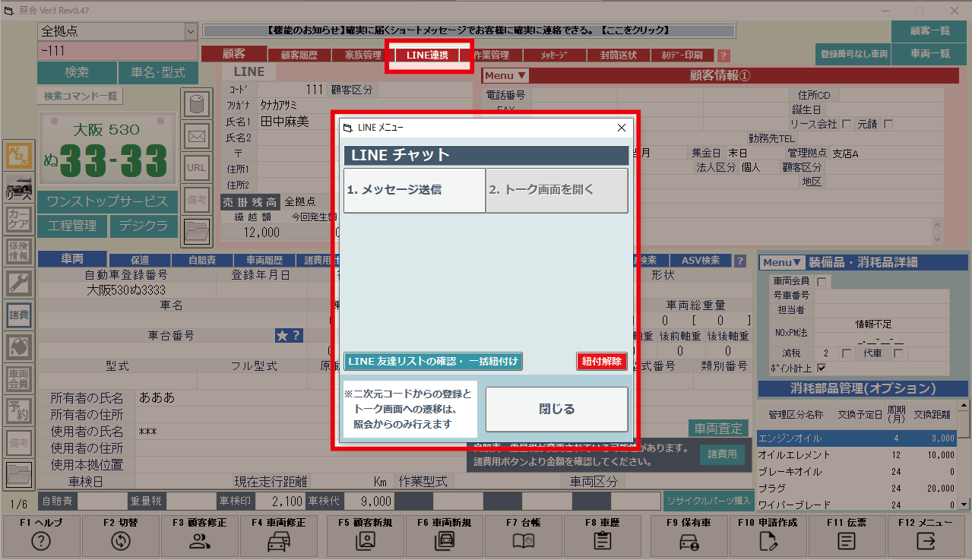
Task: Expand the 装備品 Menu▼ dropdown
Action: tap(782, 262)
